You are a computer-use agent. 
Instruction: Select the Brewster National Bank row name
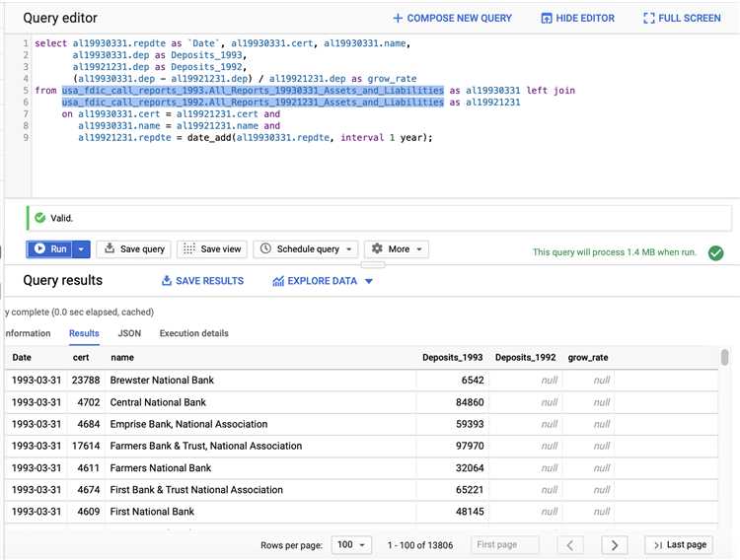point(162,380)
